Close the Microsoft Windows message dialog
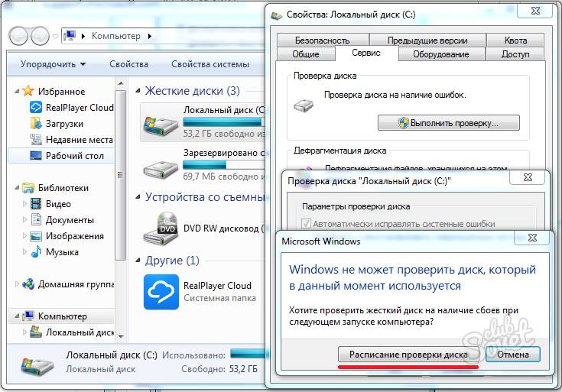The width and height of the screenshot is (562, 392). pos(532,238)
